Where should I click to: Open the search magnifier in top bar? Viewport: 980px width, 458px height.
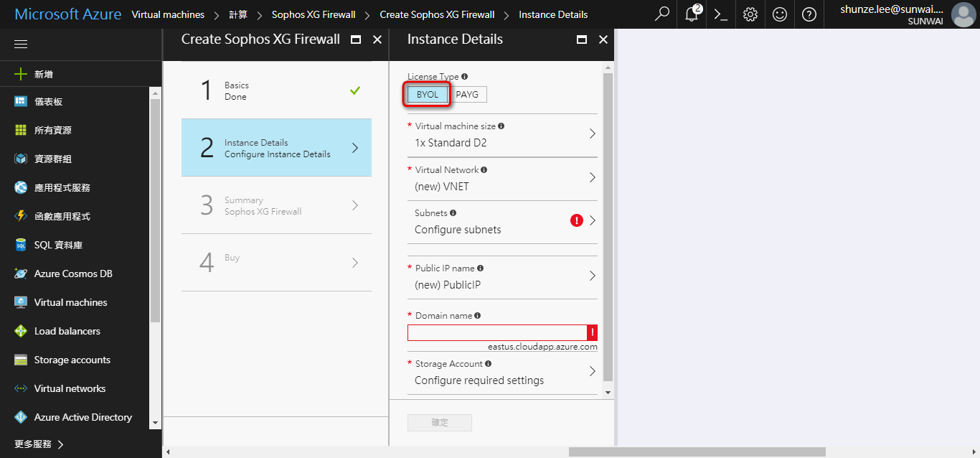coord(662,14)
